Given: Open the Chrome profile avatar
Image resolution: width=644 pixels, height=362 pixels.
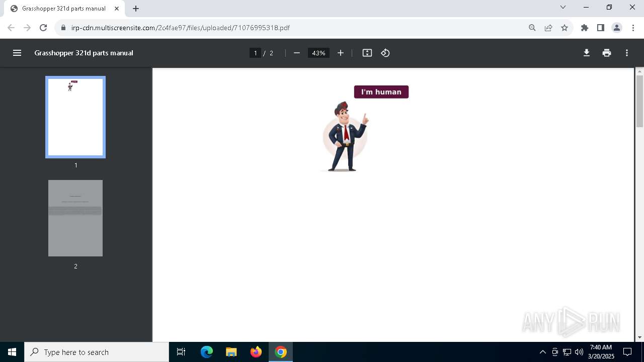Looking at the screenshot, I should (617, 28).
